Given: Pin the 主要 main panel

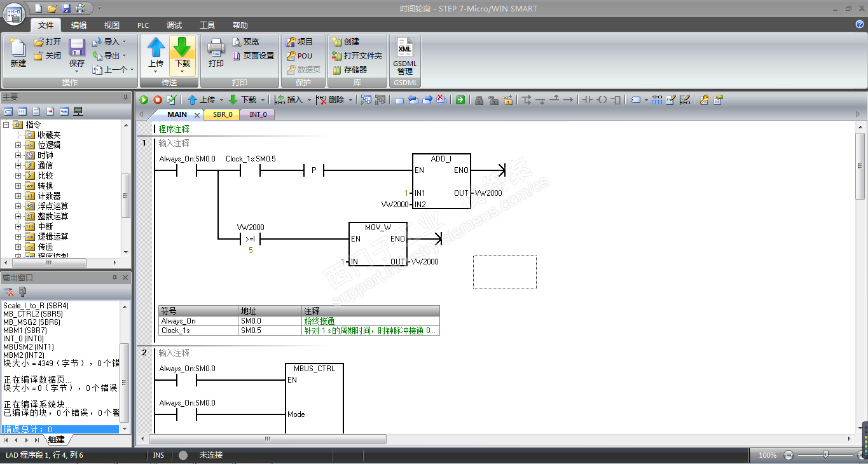Looking at the screenshot, I should (125, 97).
